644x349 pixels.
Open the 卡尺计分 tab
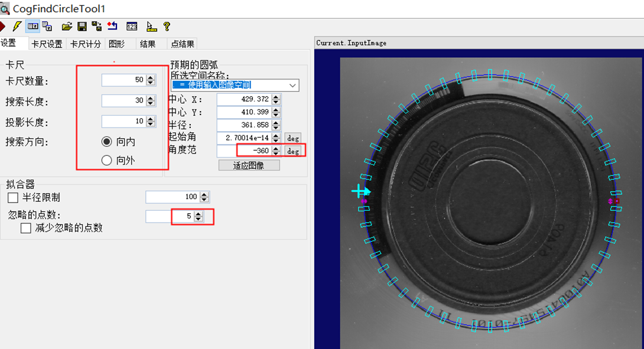tap(86, 44)
